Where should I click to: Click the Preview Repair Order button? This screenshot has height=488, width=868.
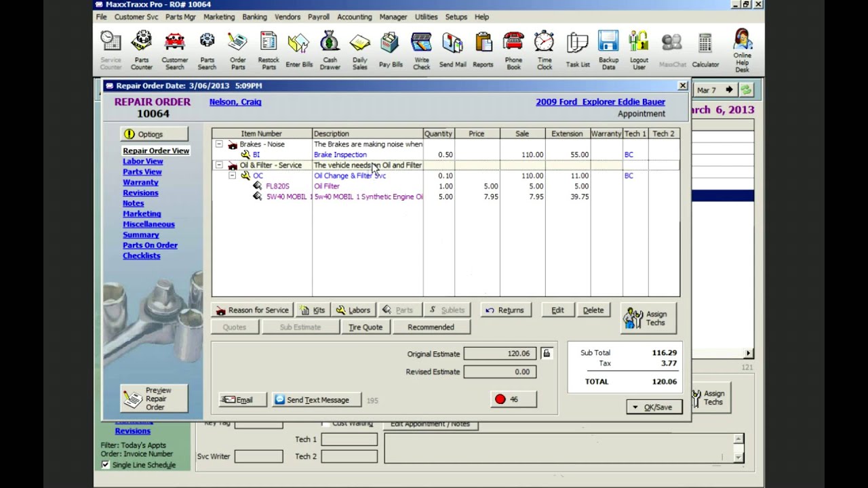(x=154, y=399)
